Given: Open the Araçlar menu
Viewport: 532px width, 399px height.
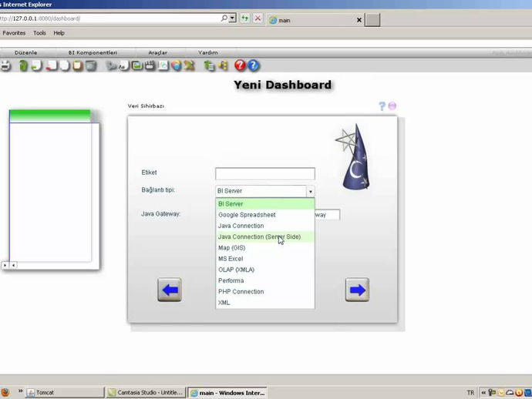Looking at the screenshot, I should (158, 52).
